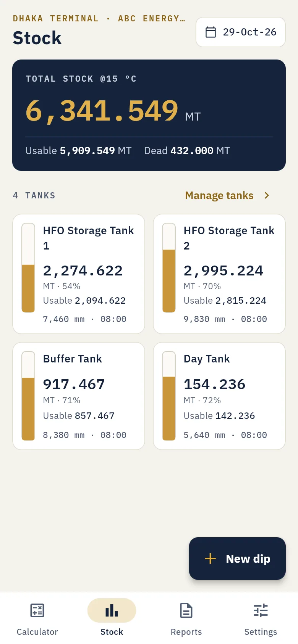Viewport: 298px width, 644px height.
Task: Click Usable 2,094.622 value
Action: tap(84, 301)
